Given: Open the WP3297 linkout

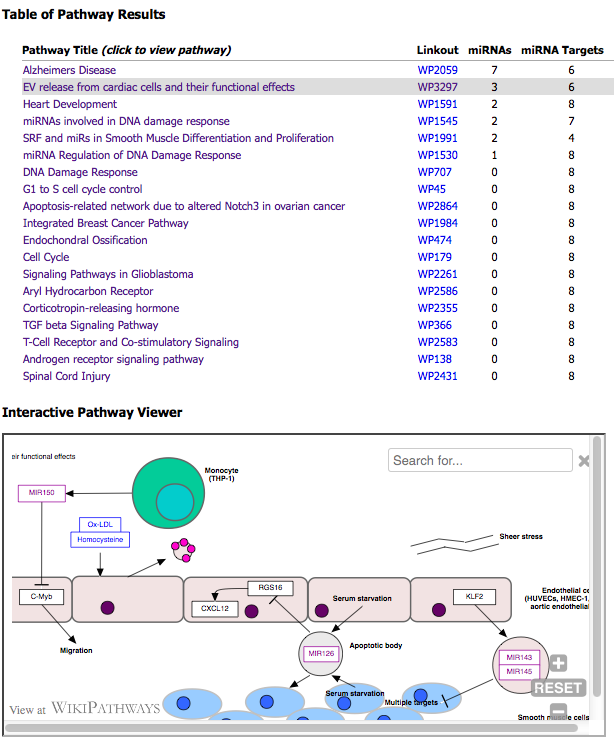Looking at the screenshot, I should pos(436,87).
